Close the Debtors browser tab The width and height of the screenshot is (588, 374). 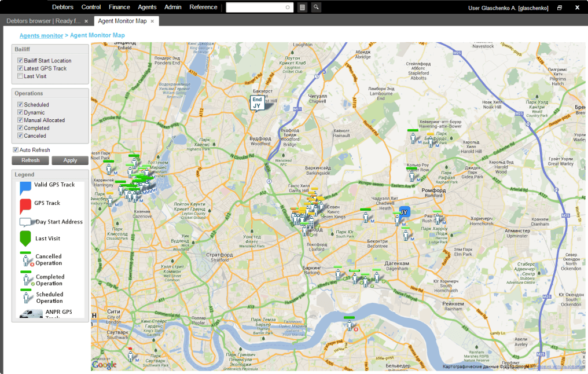click(x=86, y=21)
